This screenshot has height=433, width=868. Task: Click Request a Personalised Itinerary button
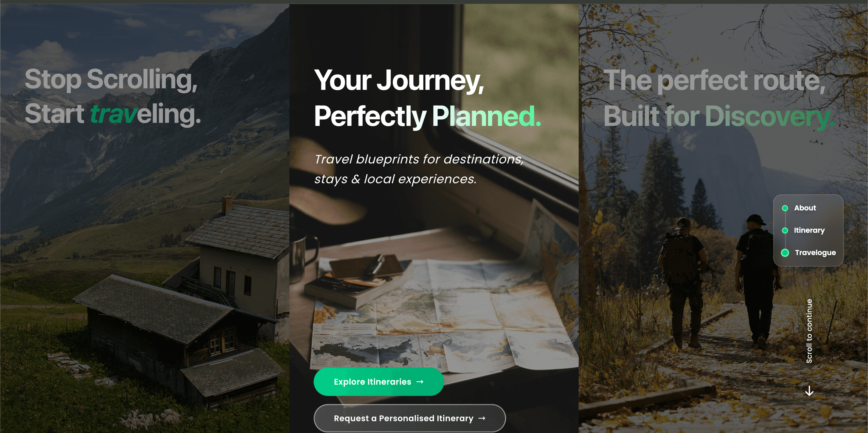(409, 418)
